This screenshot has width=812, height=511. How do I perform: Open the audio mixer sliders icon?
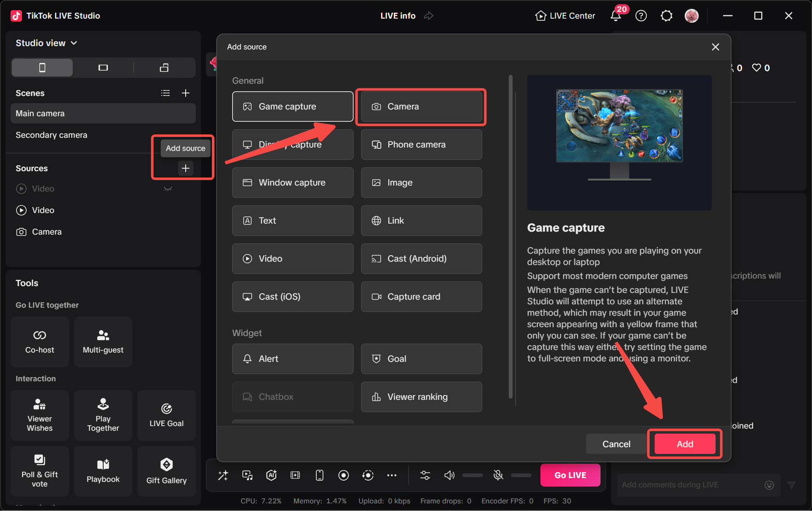[x=425, y=475]
